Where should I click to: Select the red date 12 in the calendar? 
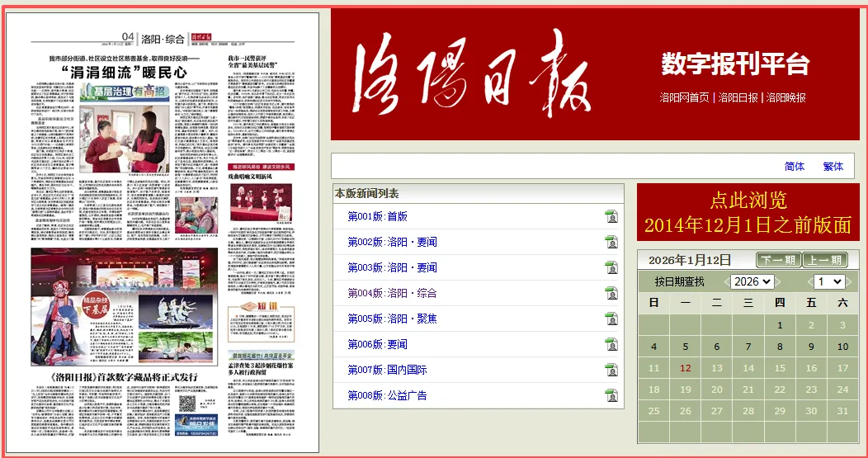(686, 368)
